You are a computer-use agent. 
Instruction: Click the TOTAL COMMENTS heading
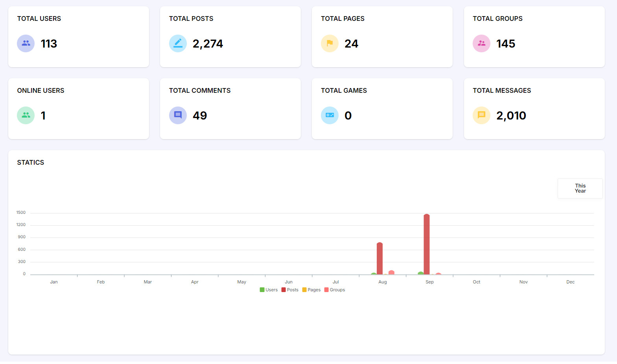[x=200, y=90]
